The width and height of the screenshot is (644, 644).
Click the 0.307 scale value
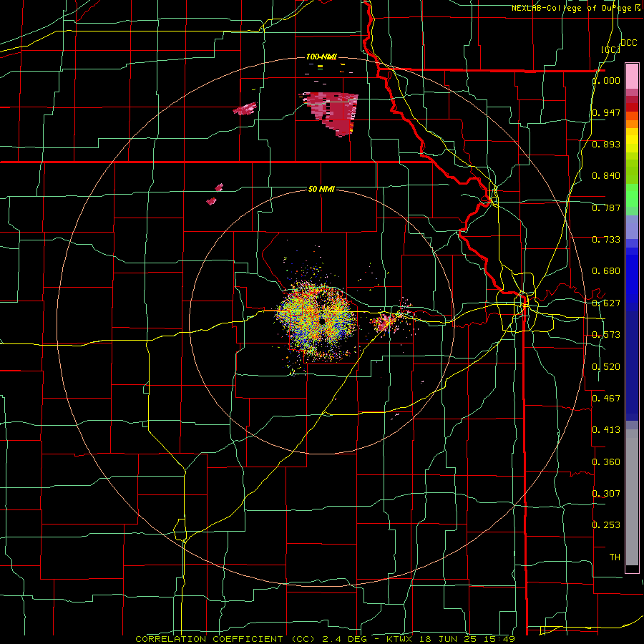606,493
